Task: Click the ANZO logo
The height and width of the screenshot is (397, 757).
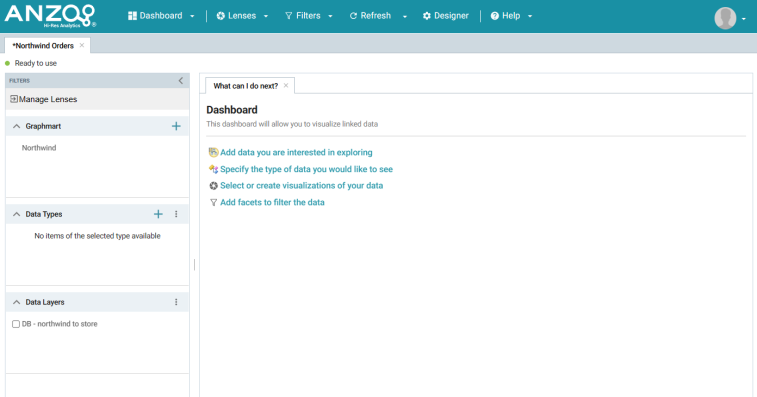Action: pyautogui.click(x=50, y=16)
